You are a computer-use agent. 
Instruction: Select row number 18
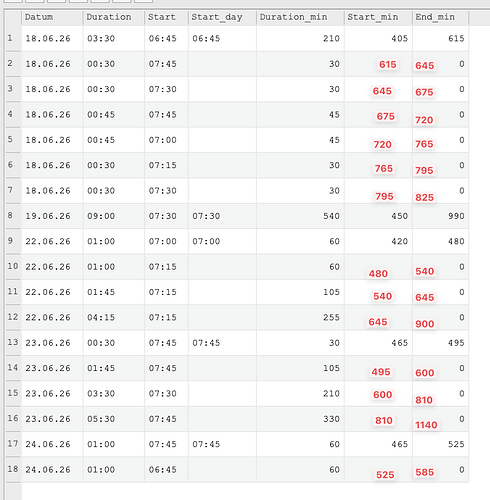click(13, 469)
